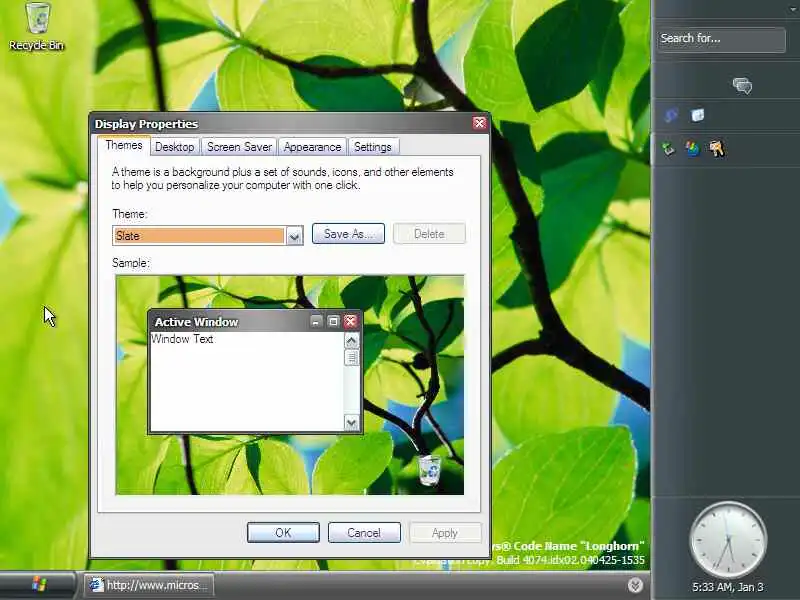Switch to the Screen Saver tab
Viewport: 800px width, 600px height.
[239, 147]
